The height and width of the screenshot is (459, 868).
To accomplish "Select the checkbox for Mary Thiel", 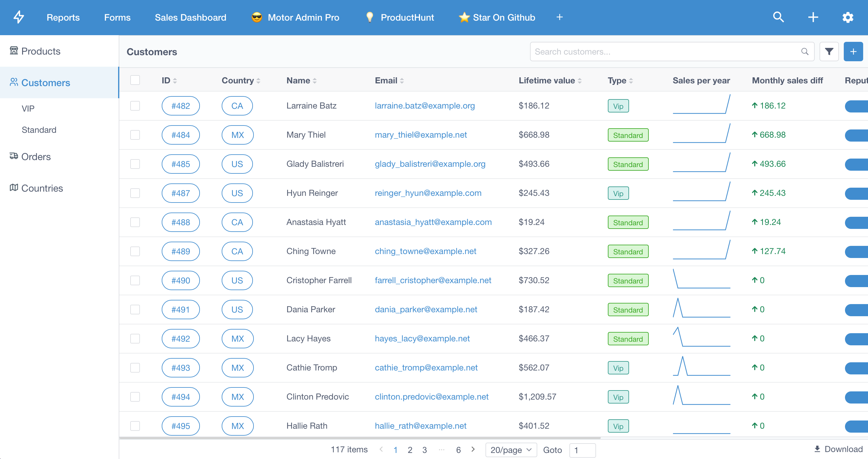I will 135,135.
